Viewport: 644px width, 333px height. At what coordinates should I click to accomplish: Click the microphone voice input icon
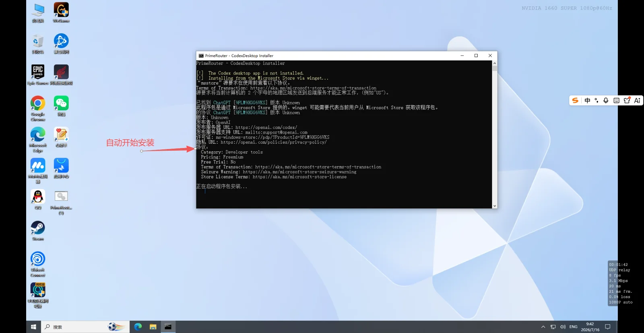click(x=606, y=101)
